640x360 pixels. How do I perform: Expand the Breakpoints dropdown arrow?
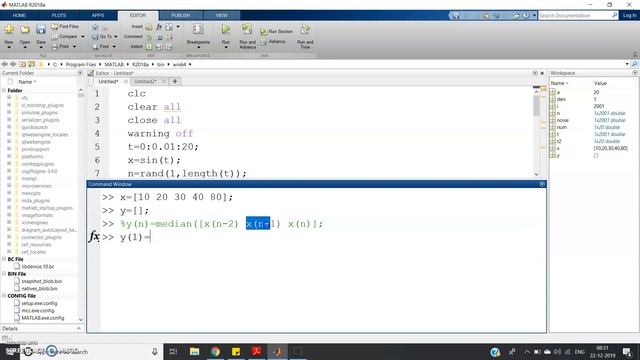click(198, 47)
